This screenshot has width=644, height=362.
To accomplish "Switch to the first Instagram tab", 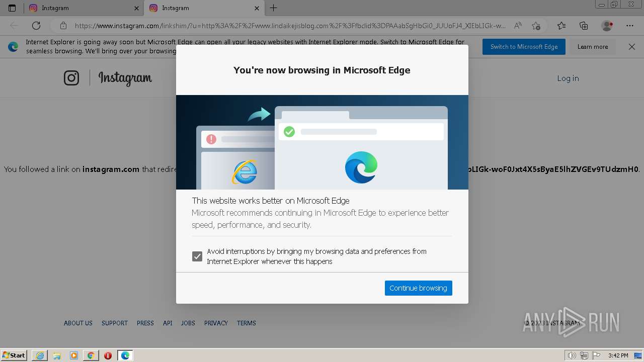I will pos(84,8).
